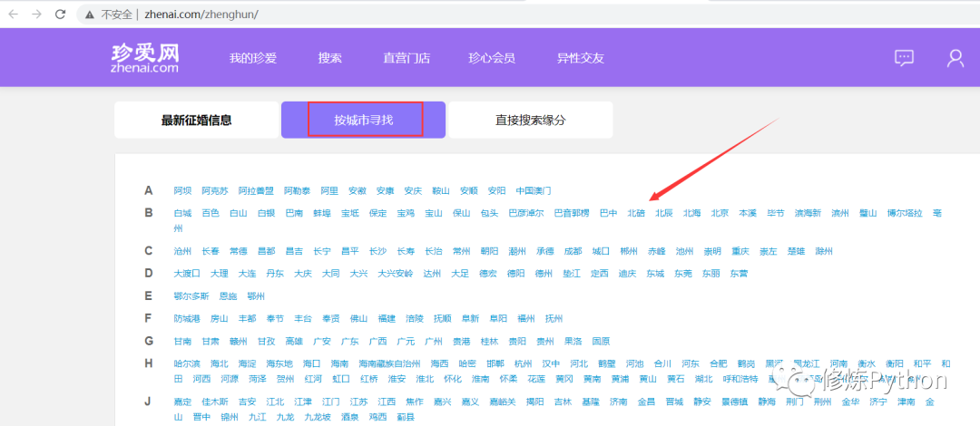Go to 搜索 in the top navigation
This screenshot has width=980, height=426.
(x=329, y=58)
